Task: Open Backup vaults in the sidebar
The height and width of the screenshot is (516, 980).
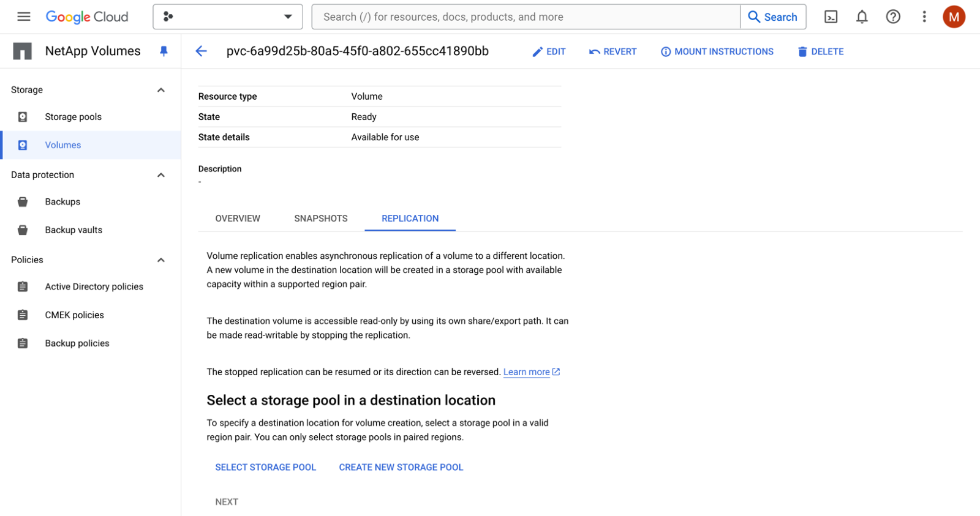Action: (x=73, y=230)
